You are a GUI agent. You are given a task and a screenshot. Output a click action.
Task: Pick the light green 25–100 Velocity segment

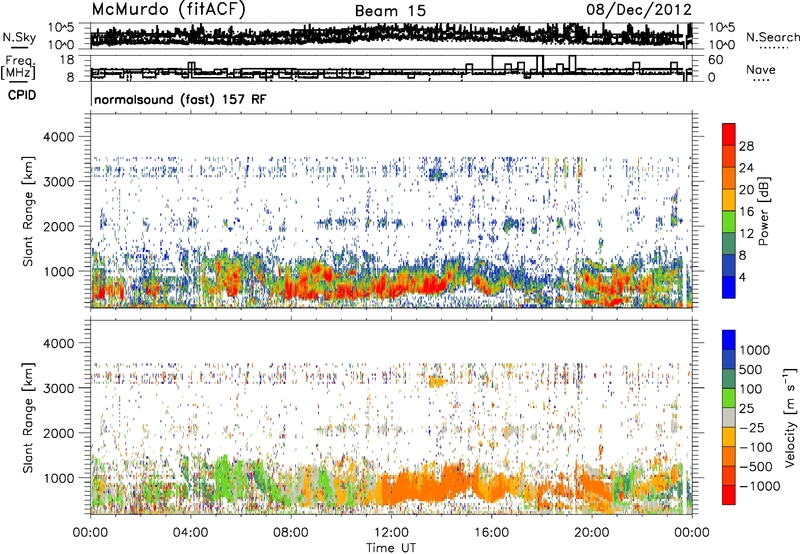[729, 398]
